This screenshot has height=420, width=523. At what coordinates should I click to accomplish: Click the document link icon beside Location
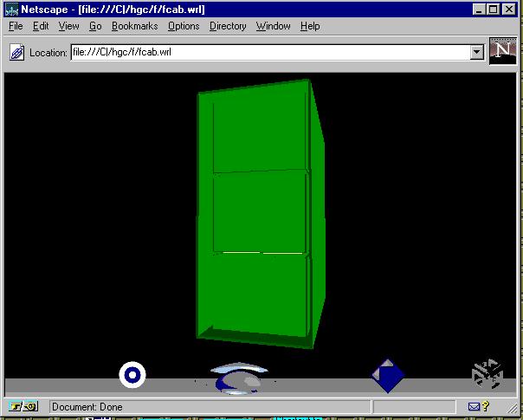pos(16,53)
